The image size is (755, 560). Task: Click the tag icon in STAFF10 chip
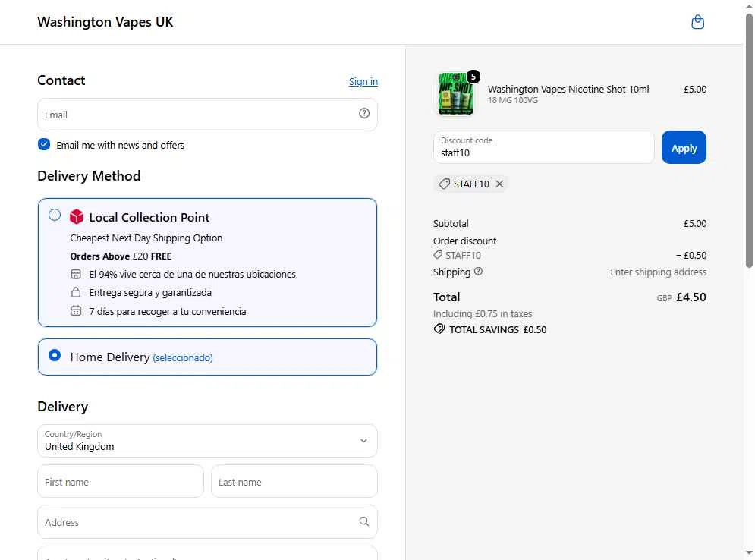click(x=445, y=184)
